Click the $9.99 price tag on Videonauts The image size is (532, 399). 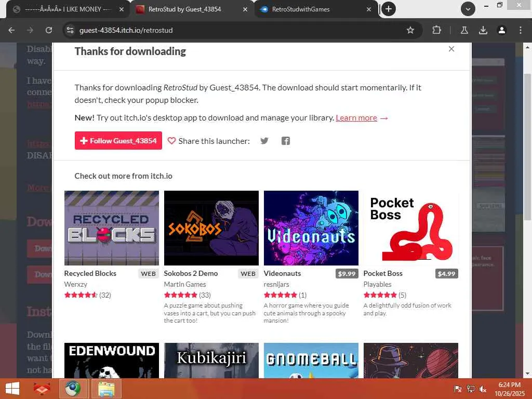(347, 274)
